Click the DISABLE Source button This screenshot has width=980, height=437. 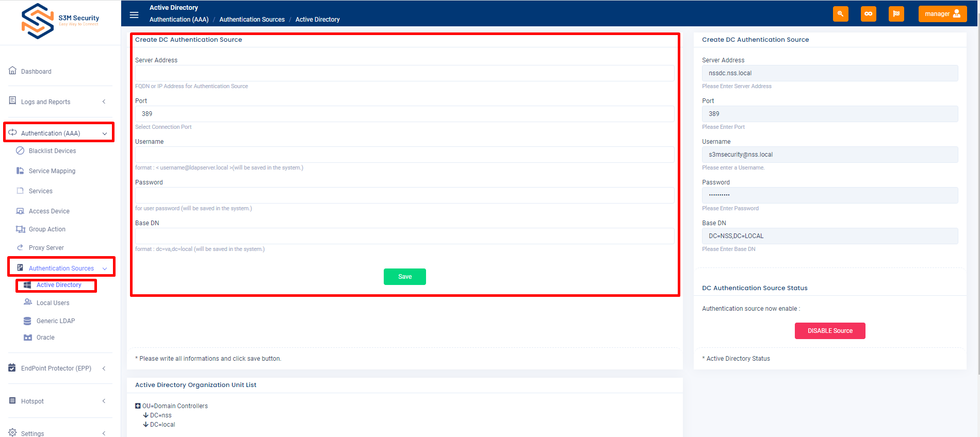[830, 331]
